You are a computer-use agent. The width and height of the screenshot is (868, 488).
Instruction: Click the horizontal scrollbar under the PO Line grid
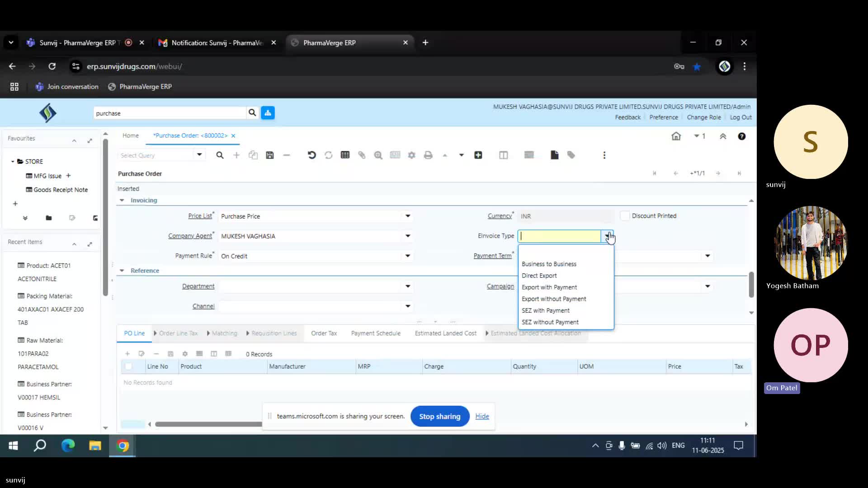(x=208, y=424)
